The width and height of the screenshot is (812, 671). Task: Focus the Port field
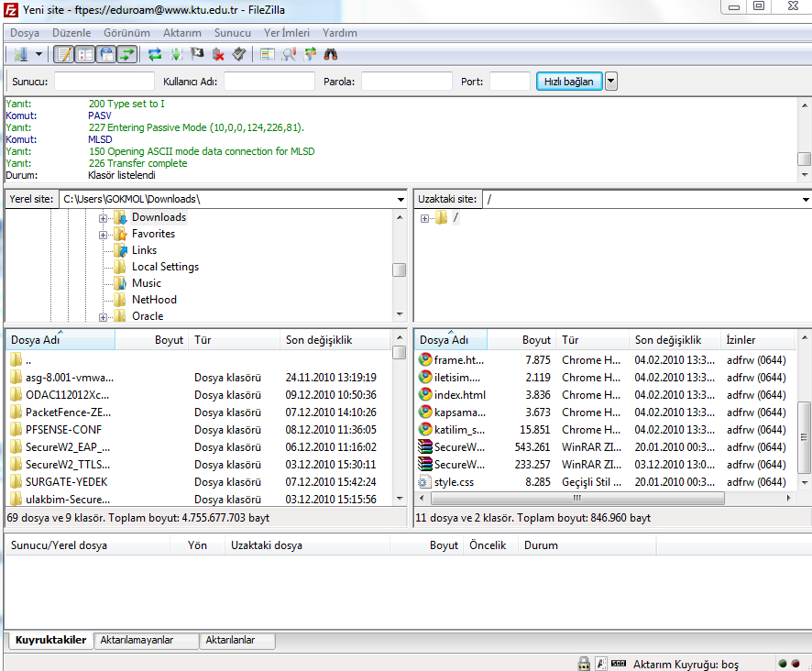pos(510,82)
